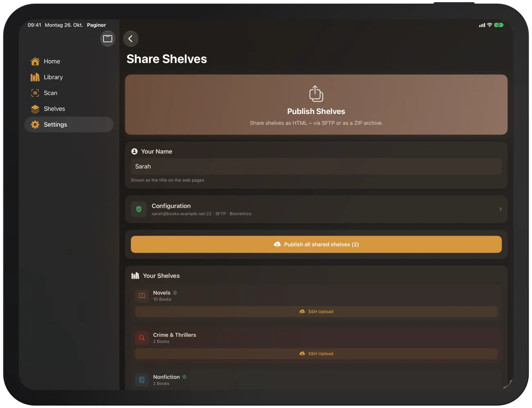This screenshot has height=408, width=532.
Task: Click the Publish Shelves banner title
Action: pos(316,112)
